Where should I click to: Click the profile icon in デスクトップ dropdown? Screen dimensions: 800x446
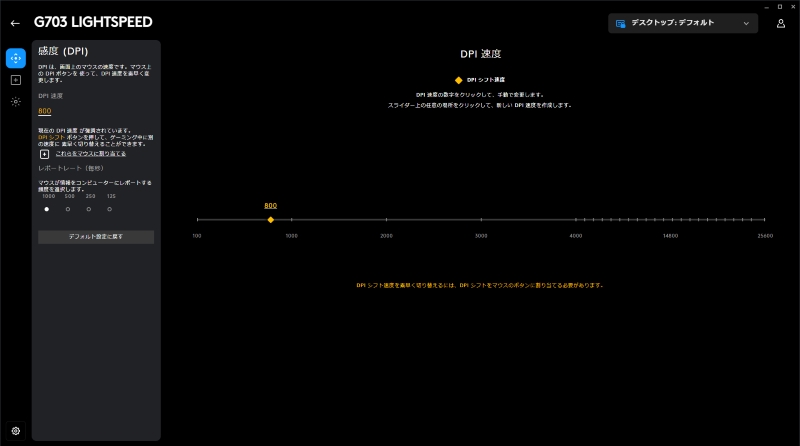[x=620, y=23]
